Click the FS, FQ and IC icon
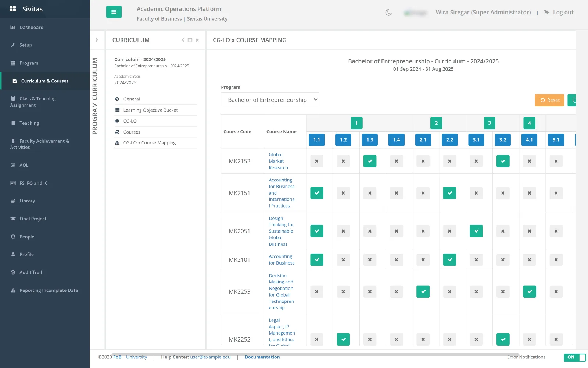 pyautogui.click(x=13, y=183)
